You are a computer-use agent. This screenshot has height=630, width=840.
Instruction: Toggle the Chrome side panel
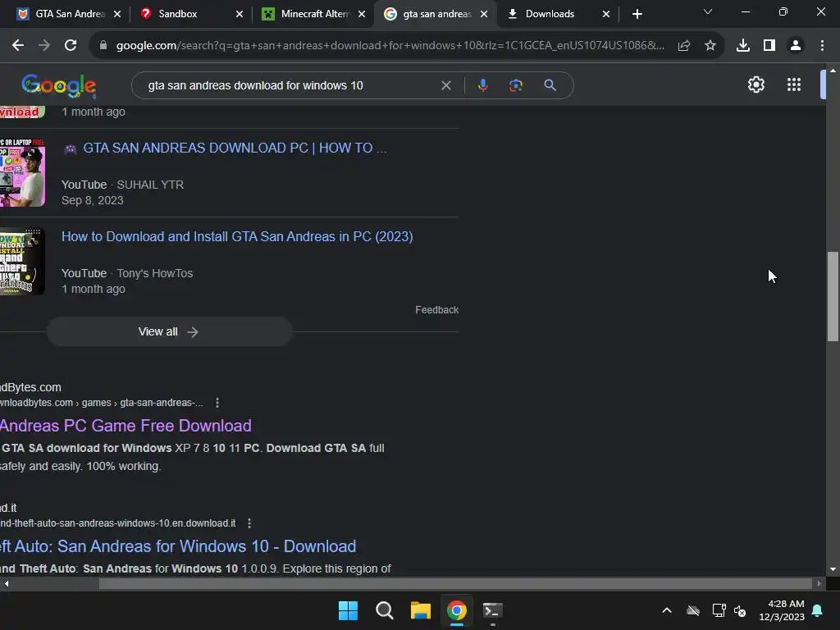tap(769, 46)
